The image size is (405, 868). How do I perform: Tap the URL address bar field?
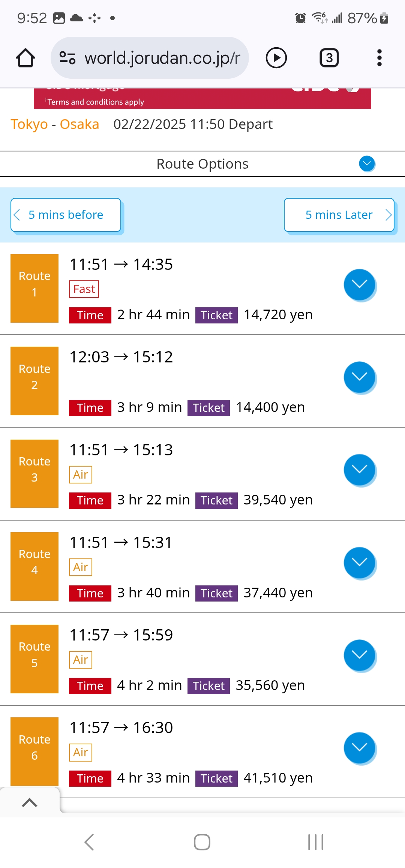pyautogui.click(x=161, y=58)
